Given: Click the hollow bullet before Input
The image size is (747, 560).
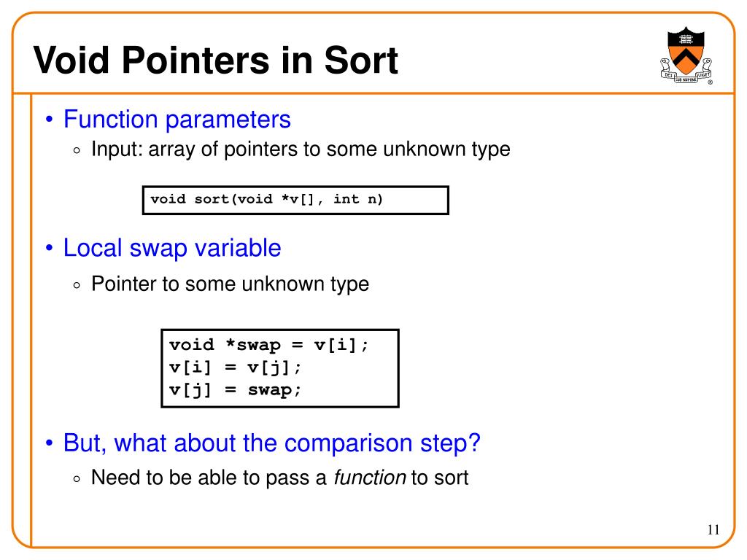Looking at the screenshot, I should click(77, 151).
